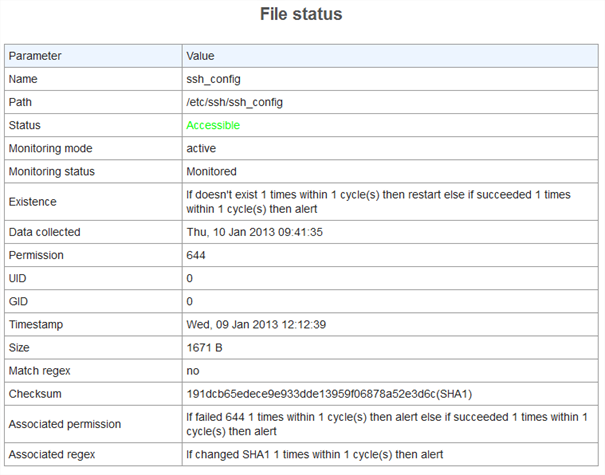
Task: Click the Monitored status value
Action: (211, 171)
